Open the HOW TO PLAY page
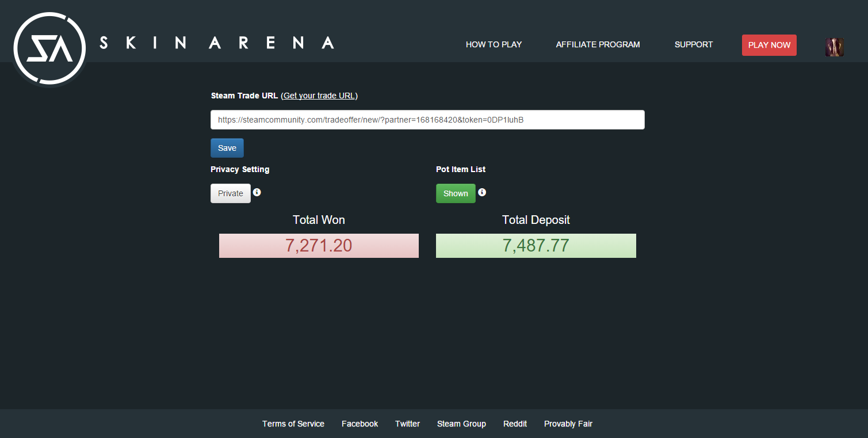Viewport: 868px width, 438px height. point(494,44)
